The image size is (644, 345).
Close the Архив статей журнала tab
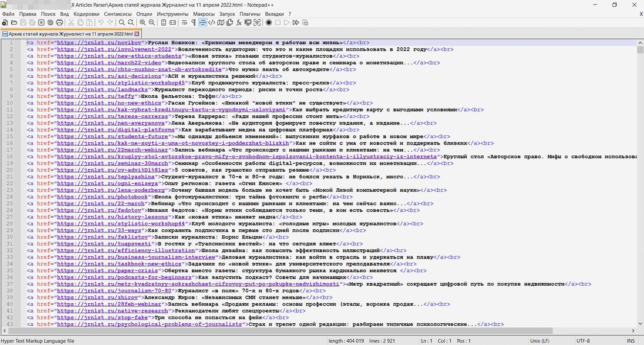tap(137, 34)
